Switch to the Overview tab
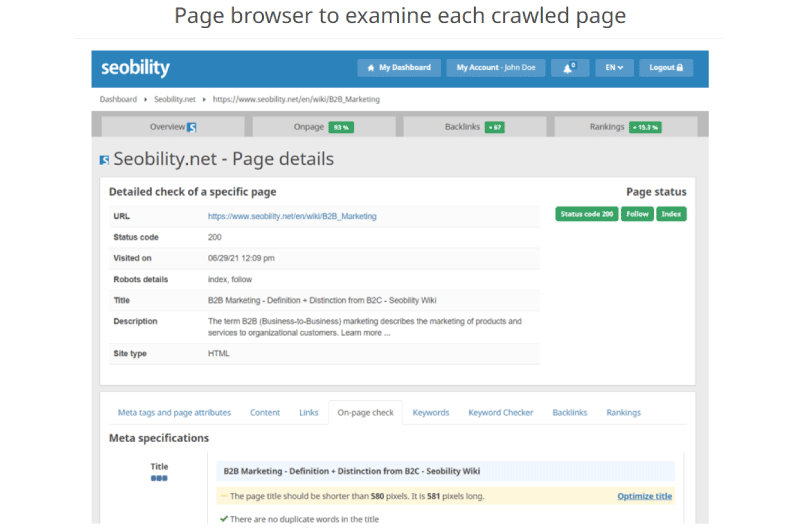 [173, 127]
